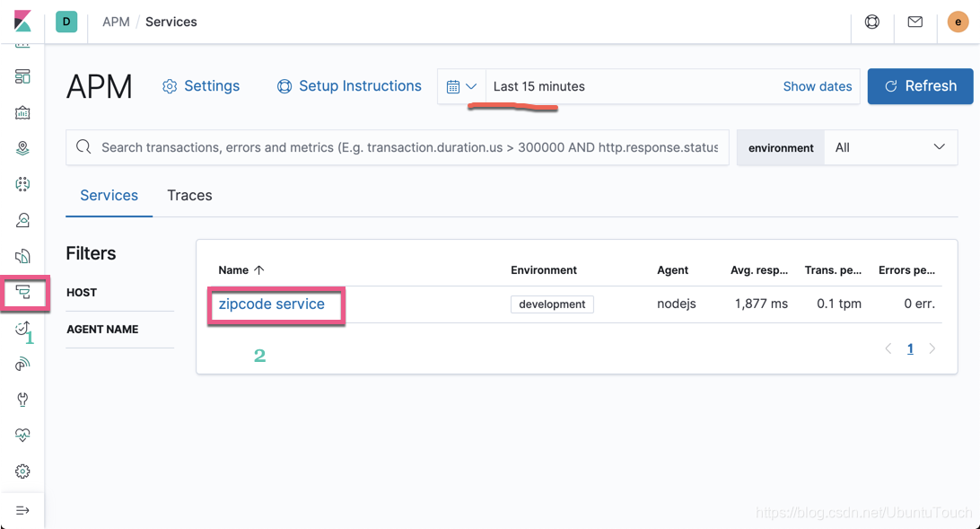Open the Maps icon in sidebar
The image size is (980, 529).
pyautogui.click(x=22, y=148)
